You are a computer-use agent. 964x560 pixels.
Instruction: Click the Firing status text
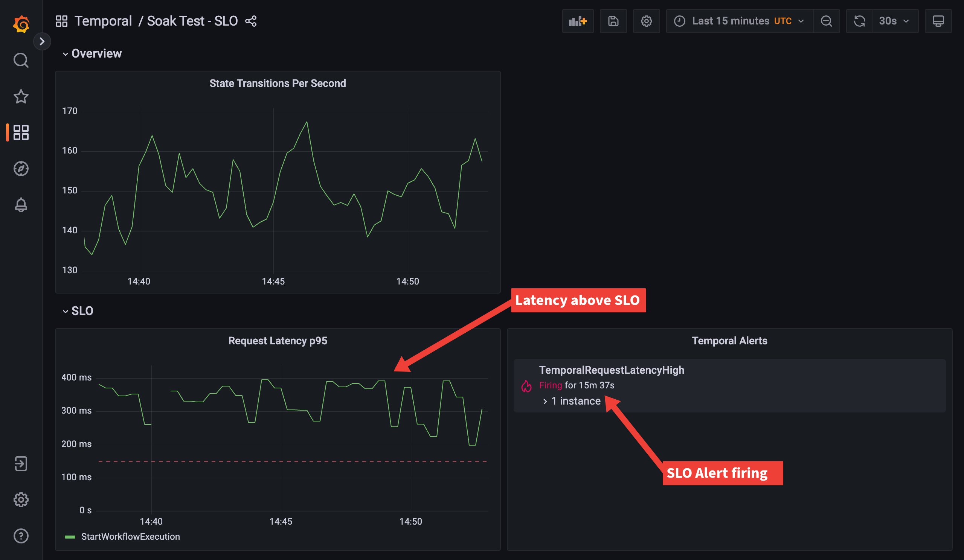[x=551, y=385]
